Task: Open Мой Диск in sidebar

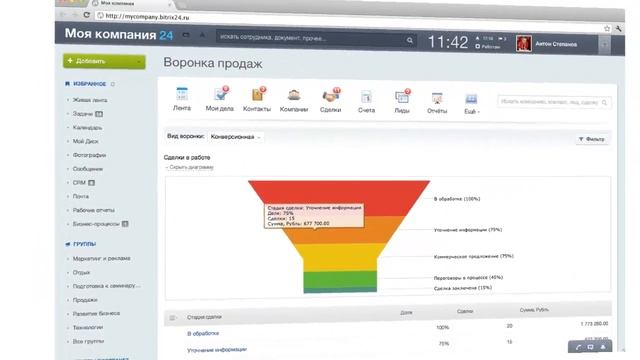Action: (85, 141)
